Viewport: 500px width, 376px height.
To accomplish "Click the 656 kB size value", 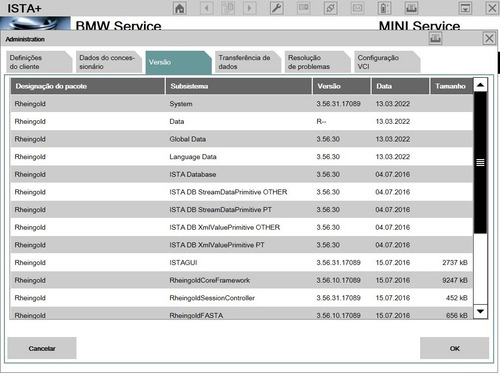I will coord(457,315).
